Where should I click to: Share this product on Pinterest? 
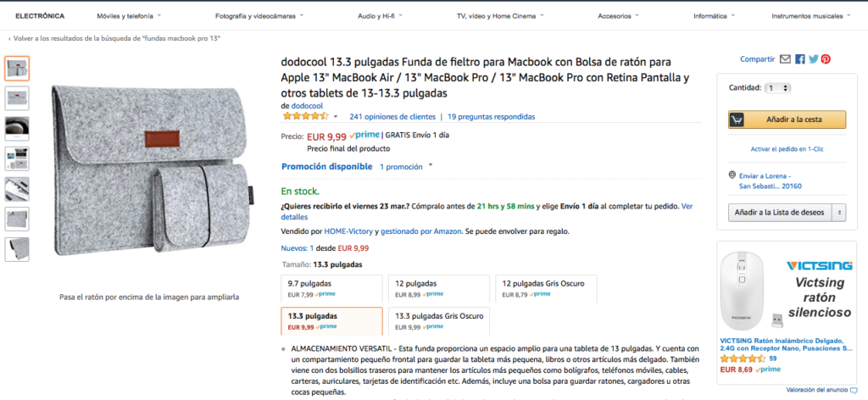[x=826, y=59]
